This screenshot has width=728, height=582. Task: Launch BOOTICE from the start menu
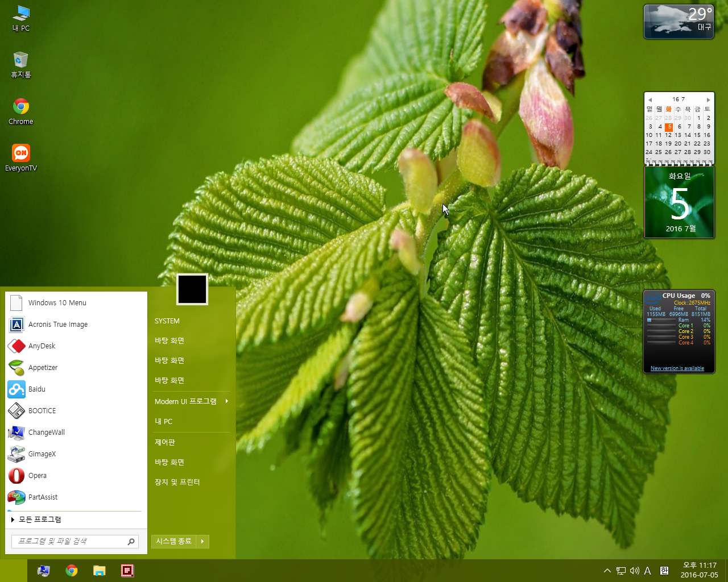76,411
